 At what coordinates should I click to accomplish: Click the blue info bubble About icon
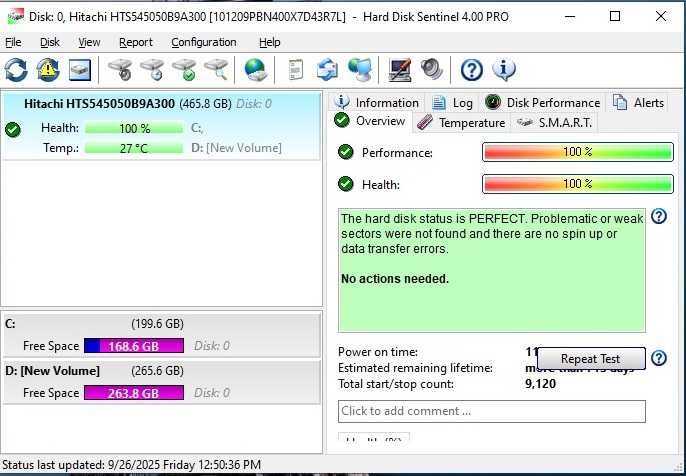(504, 70)
